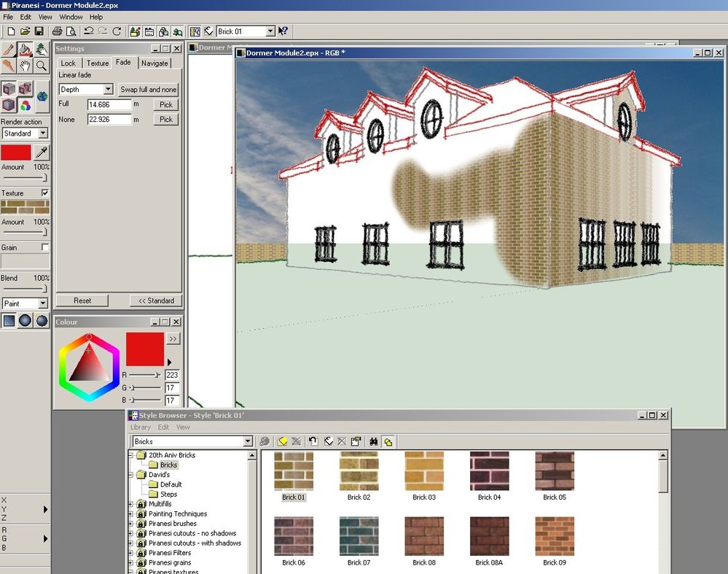Open the Style Browser View menu
This screenshot has width=728, height=574.
(x=183, y=427)
